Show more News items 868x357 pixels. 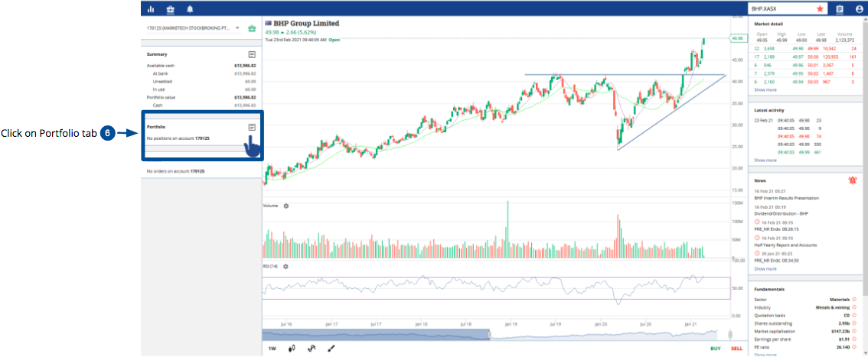coord(765,268)
